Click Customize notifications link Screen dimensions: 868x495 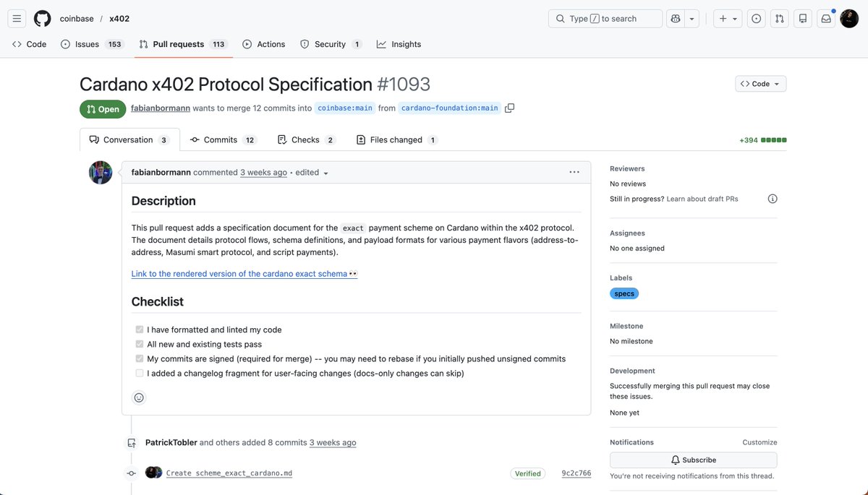759,442
